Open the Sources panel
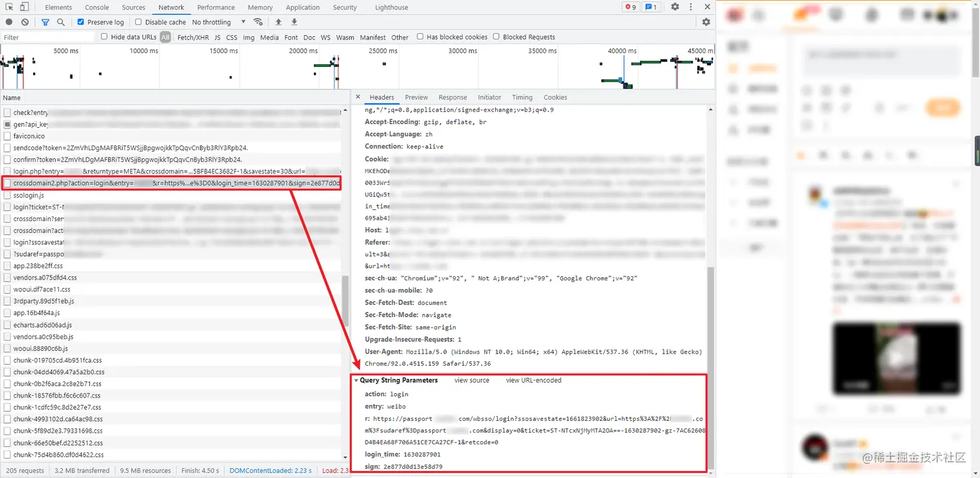The image size is (980, 478). (x=134, y=7)
